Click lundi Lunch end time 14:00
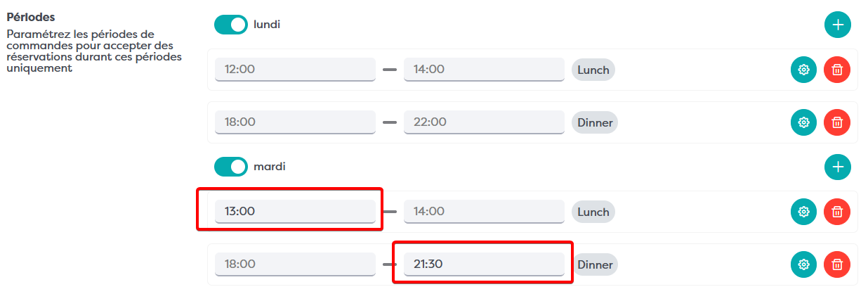The width and height of the screenshot is (868, 294). (484, 70)
